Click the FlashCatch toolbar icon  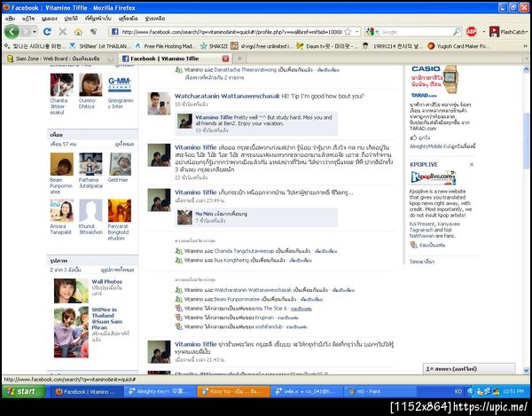click(508, 32)
